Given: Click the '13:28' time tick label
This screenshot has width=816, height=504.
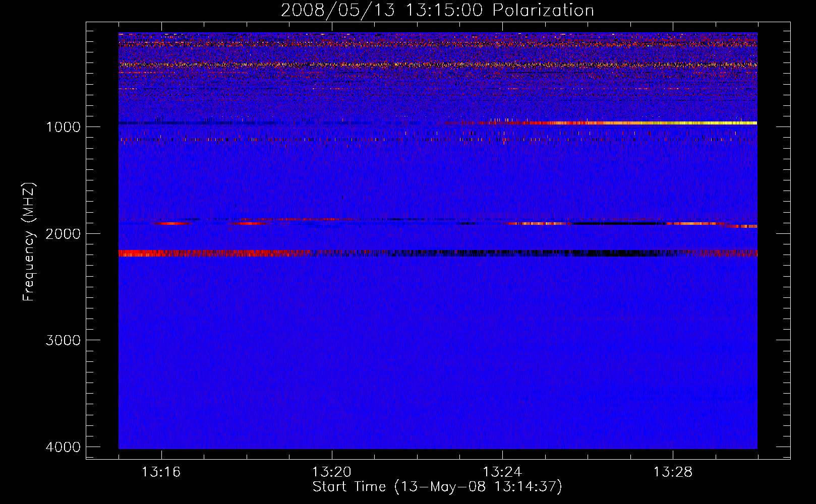Looking at the screenshot, I should (x=673, y=472).
